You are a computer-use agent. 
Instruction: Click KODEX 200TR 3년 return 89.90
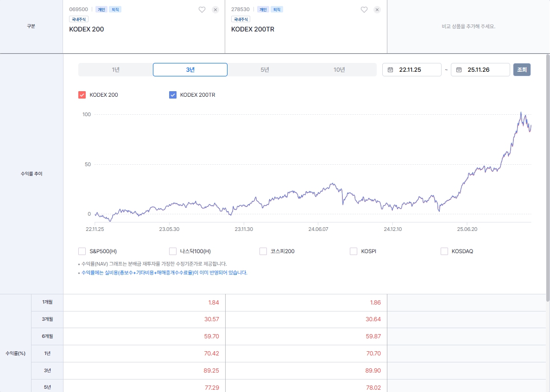(373, 371)
